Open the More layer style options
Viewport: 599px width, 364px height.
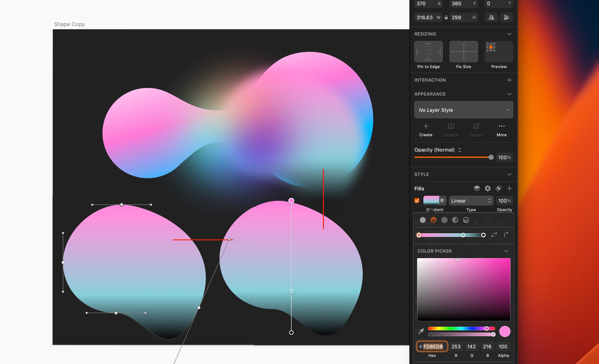[502, 130]
